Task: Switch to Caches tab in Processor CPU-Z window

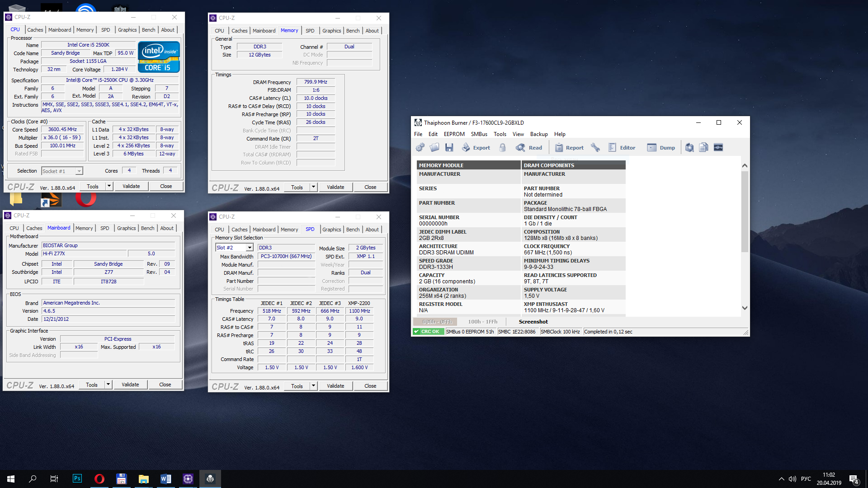Action: [35, 30]
